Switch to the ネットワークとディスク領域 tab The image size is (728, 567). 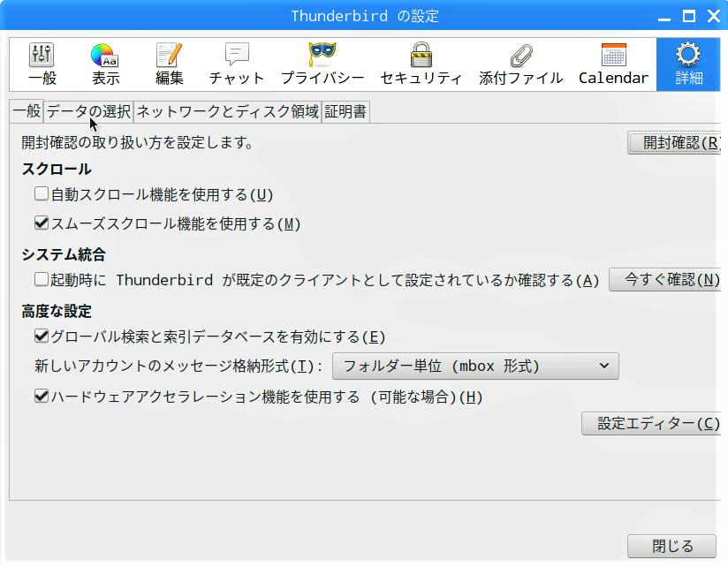coord(228,112)
